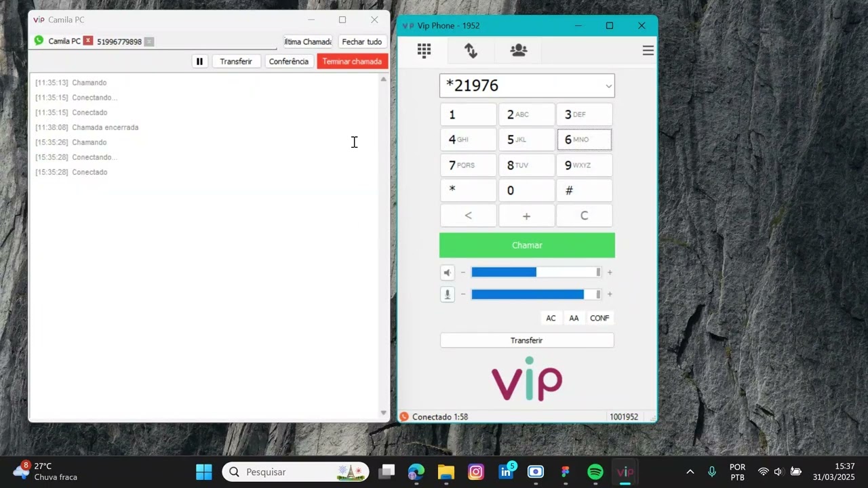
Task: Pause the call with the hold button
Action: click(x=199, y=61)
